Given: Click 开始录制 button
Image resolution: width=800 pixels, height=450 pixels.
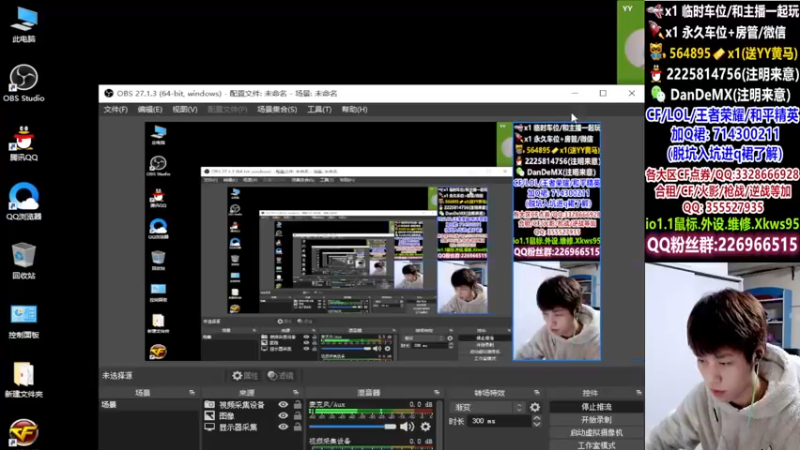Looking at the screenshot, I should pos(596,419).
